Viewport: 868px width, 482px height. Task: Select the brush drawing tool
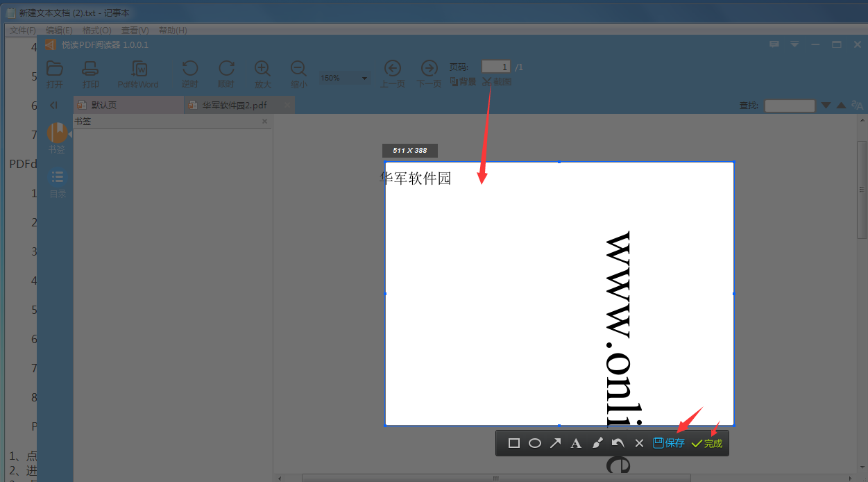pyautogui.click(x=597, y=443)
